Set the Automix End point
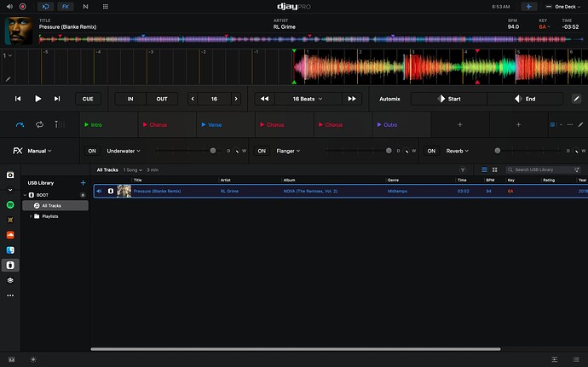This screenshot has height=367, width=588. click(525, 99)
